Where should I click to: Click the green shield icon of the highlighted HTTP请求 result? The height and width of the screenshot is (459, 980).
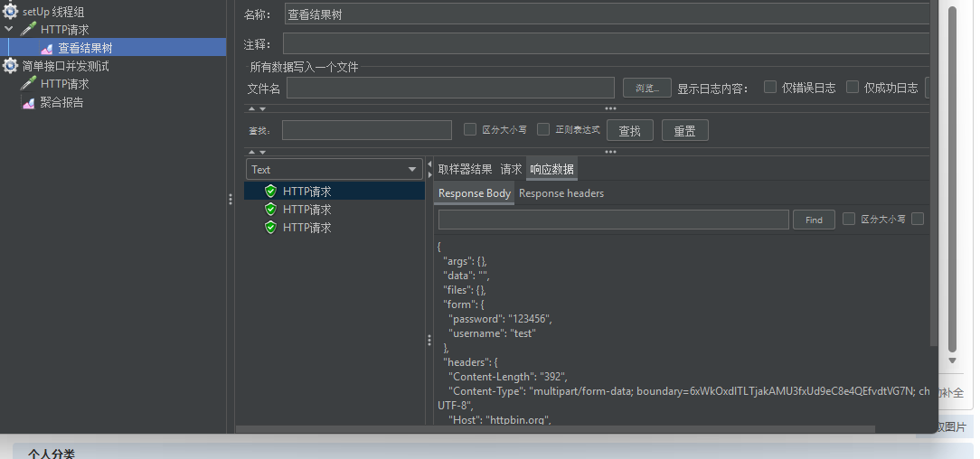270,191
